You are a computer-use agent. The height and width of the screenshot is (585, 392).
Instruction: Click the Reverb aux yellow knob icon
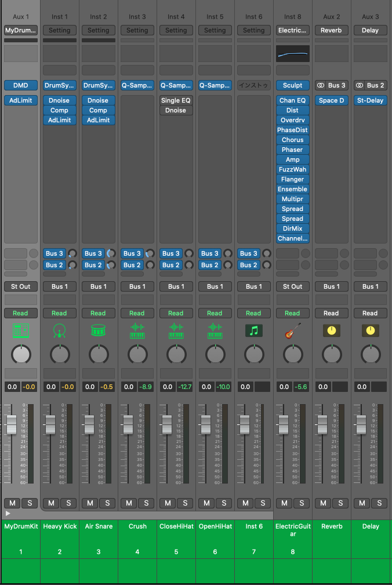pyautogui.click(x=332, y=330)
